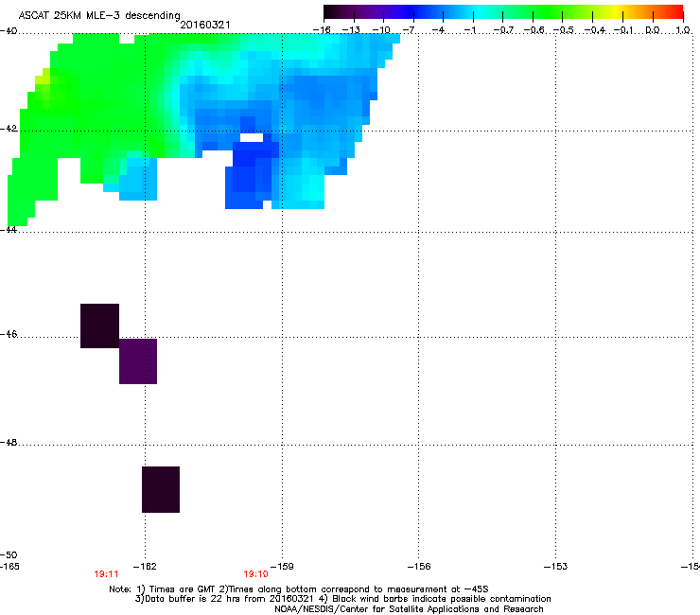
Task: Click the -13 color bar label
Action: point(351,30)
